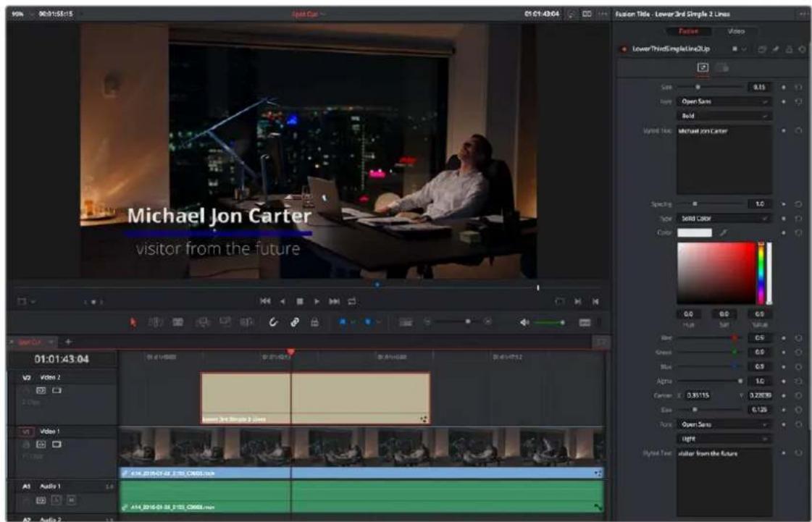Select the arrow Selection mode tool
The height and width of the screenshot is (522, 812).
[x=133, y=322]
